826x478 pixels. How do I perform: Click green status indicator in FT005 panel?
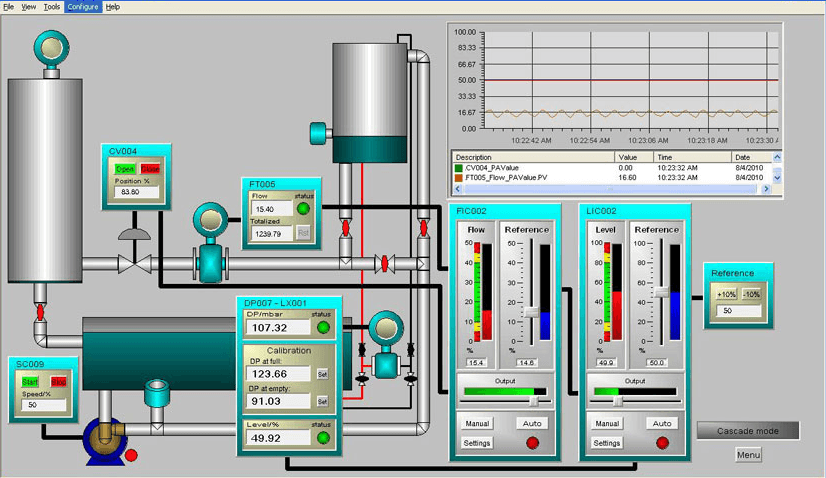(x=303, y=209)
